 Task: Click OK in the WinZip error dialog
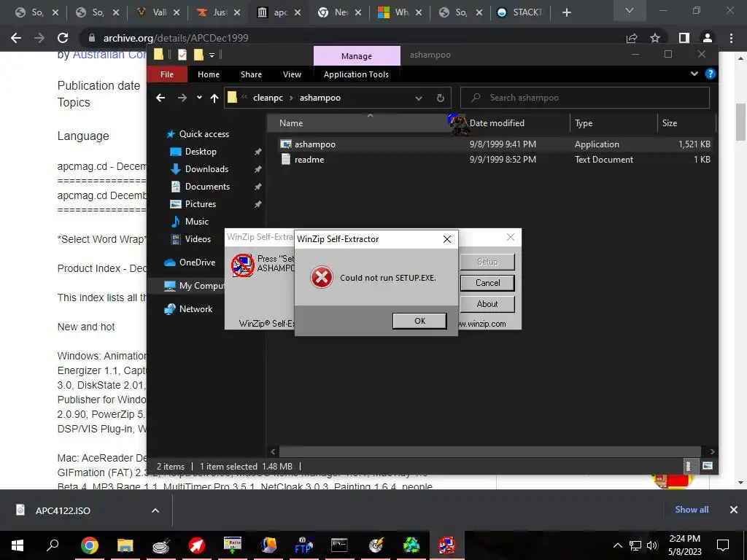419,321
